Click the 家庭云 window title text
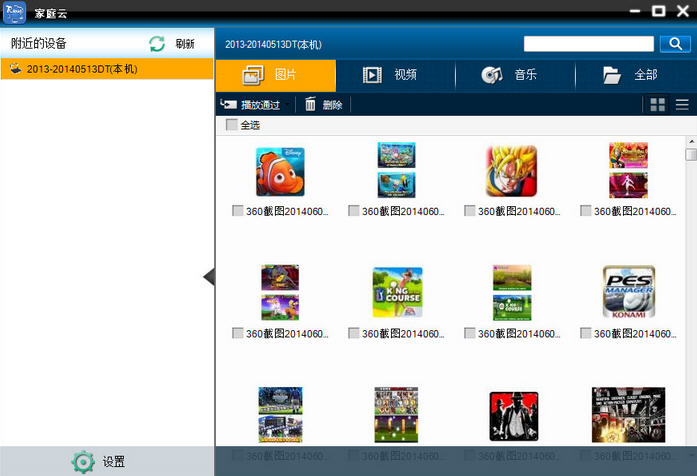 coord(51,13)
